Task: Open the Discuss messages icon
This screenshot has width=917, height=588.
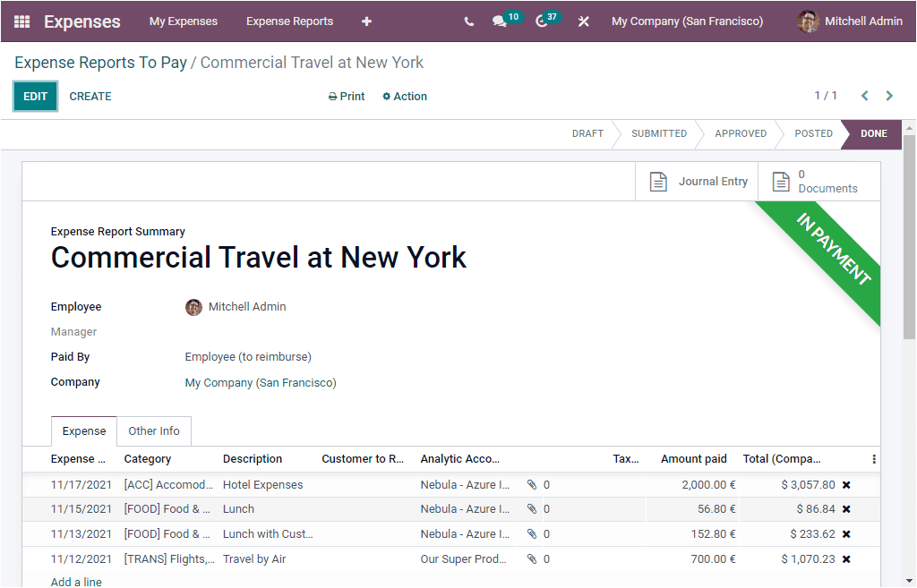Action: coord(501,21)
